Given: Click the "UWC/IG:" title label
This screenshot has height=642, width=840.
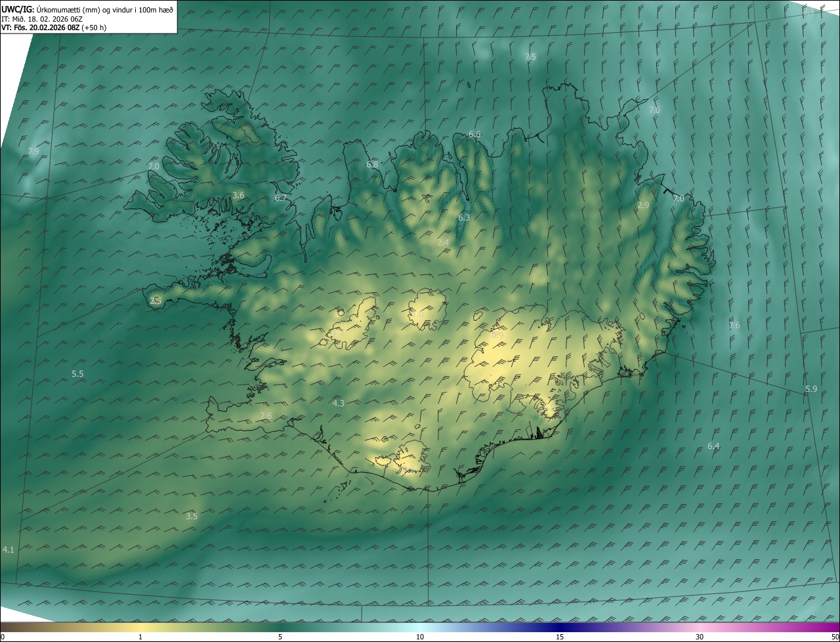Looking at the screenshot, I should pos(18,9).
